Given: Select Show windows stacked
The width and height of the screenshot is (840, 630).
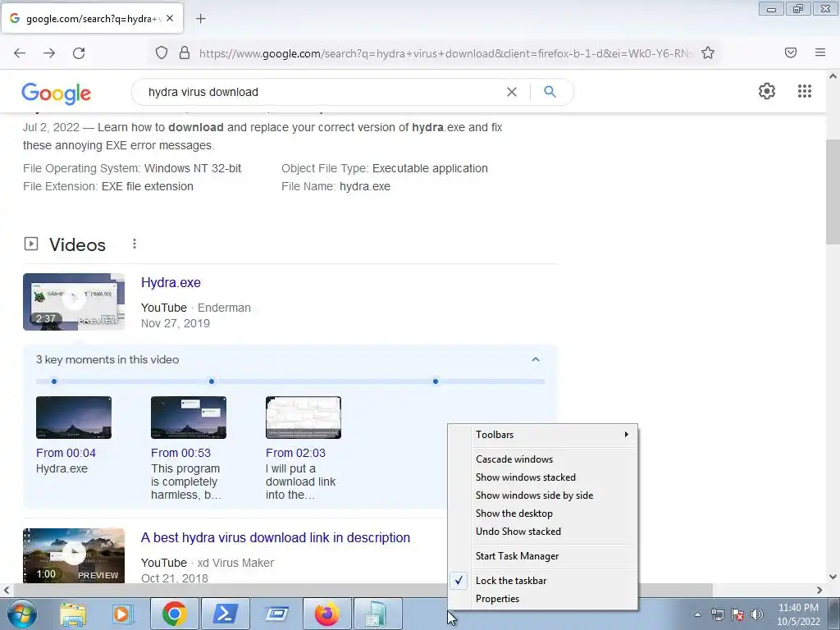Looking at the screenshot, I should tap(543, 477).
